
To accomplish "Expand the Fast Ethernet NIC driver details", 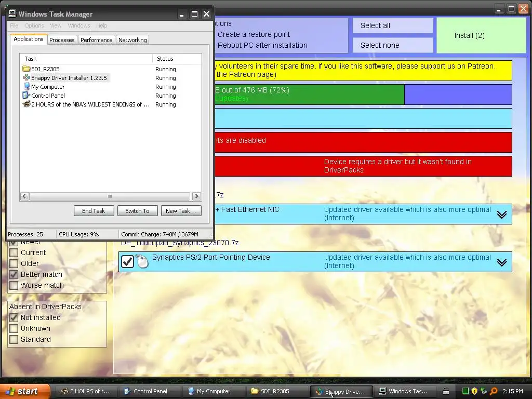I will pos(501,215).
